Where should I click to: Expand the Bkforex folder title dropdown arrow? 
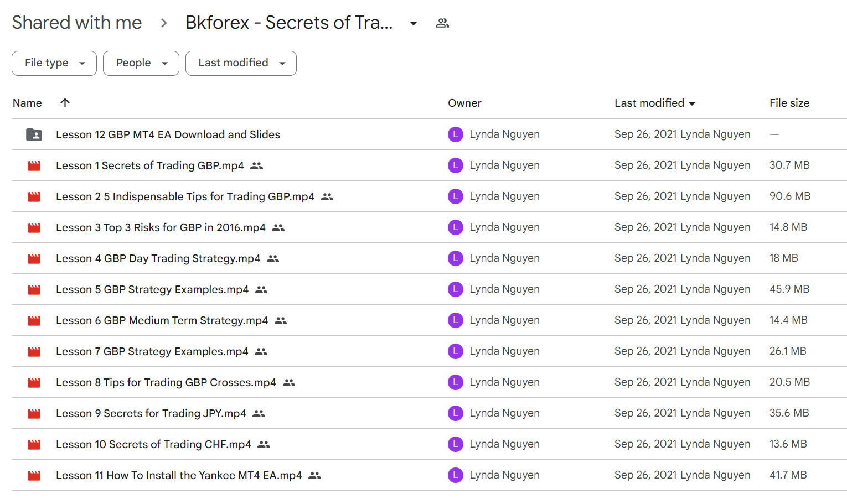click(413, 23)
